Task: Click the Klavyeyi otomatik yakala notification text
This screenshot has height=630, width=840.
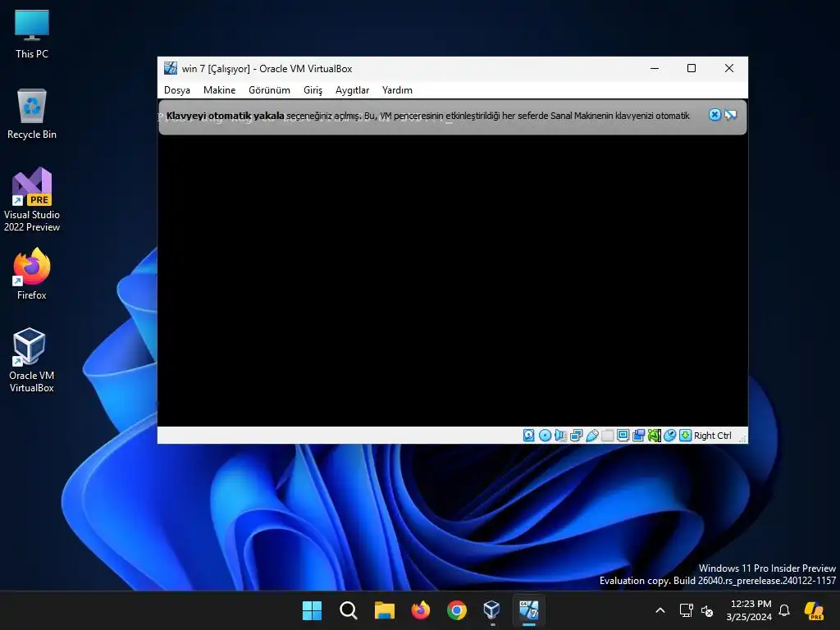Action: (x=225, y=116)
